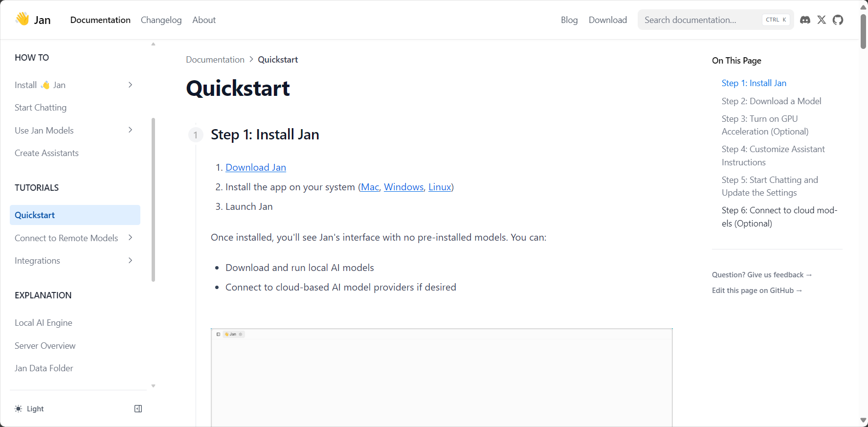Collapse sidebar using the panel icon
This screenshot has height=427, width=868.
pyautogui.click(x=138, y=409)
